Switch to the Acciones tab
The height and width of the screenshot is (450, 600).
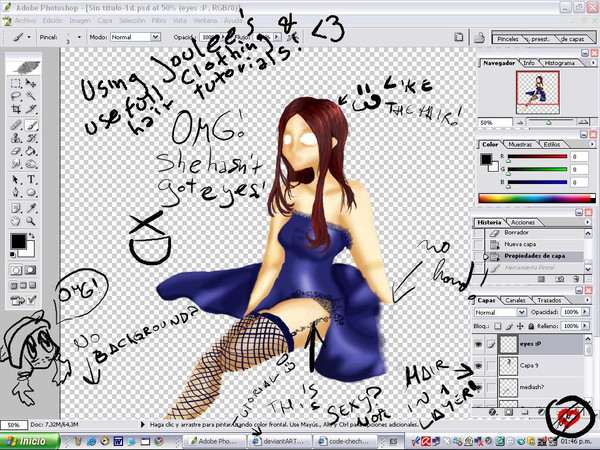pos(523,222)
